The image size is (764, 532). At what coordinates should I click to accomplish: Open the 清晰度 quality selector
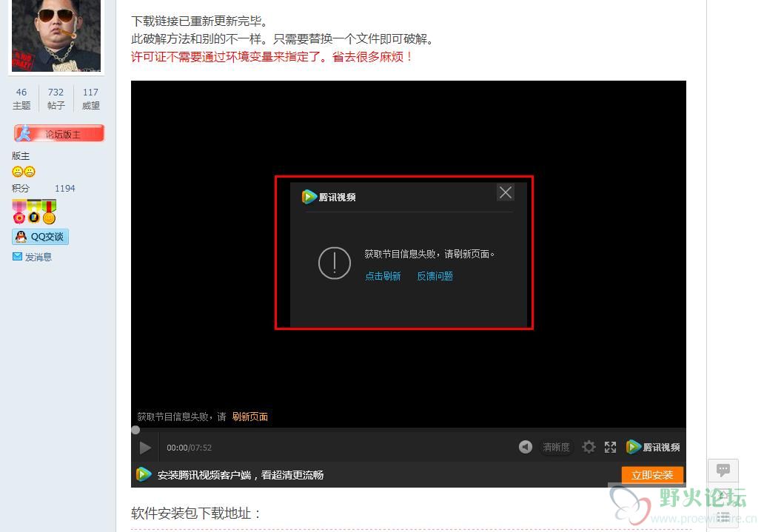(556, 447)
